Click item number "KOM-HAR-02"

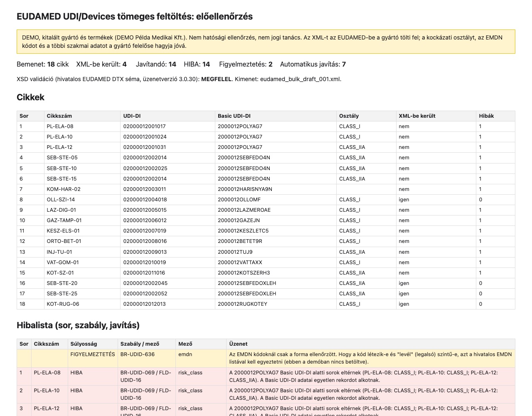point(64,189)
